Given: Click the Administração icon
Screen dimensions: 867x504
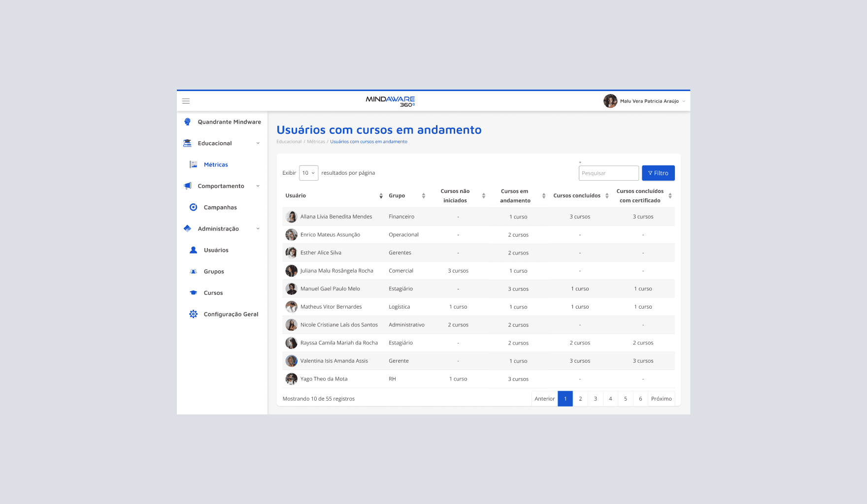Looking at the screenshot, I should click(187, 228).
